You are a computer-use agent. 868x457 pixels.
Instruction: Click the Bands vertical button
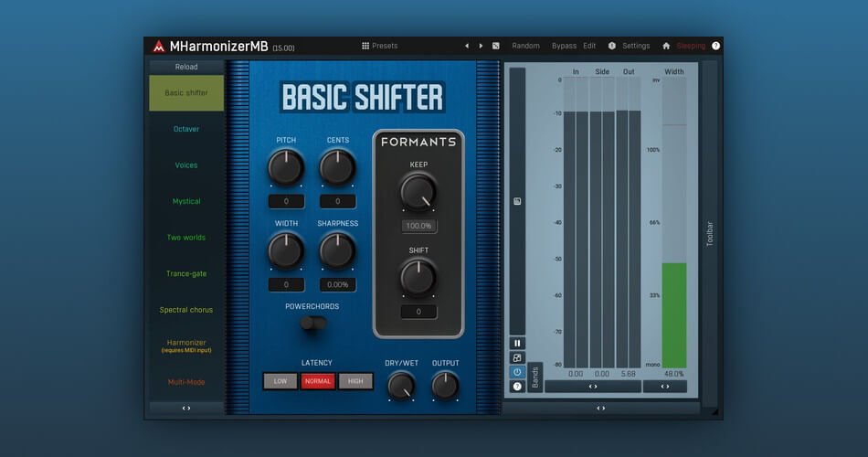click(535, 377)
